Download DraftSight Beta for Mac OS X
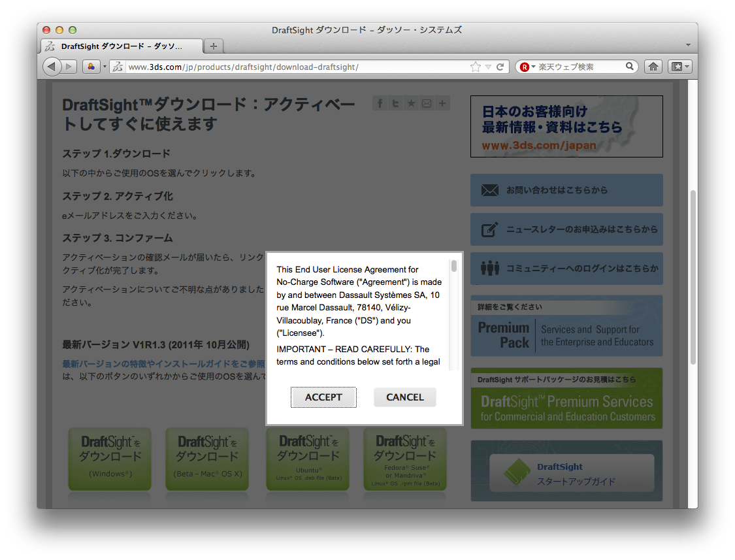Screen dimensions: 735x560 [207, 459]
